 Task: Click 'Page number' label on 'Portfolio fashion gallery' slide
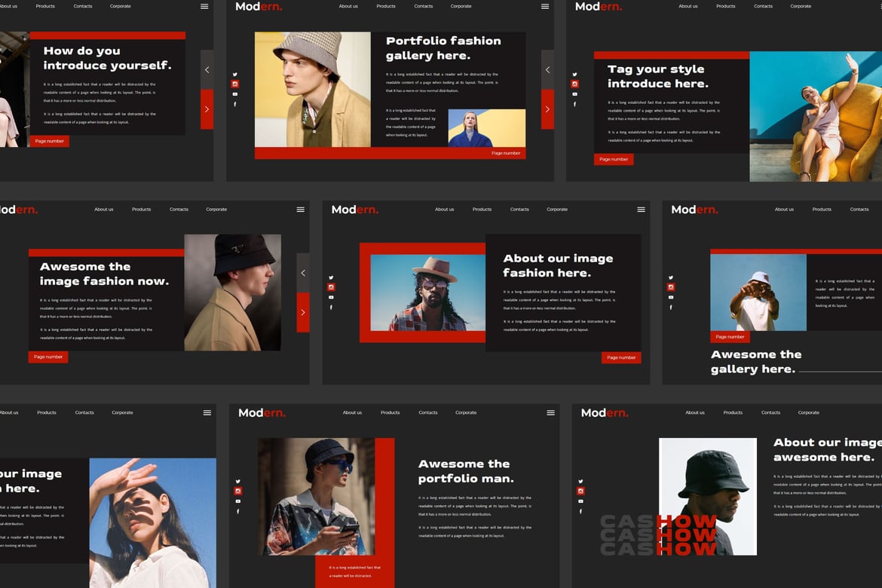point(506,153)
